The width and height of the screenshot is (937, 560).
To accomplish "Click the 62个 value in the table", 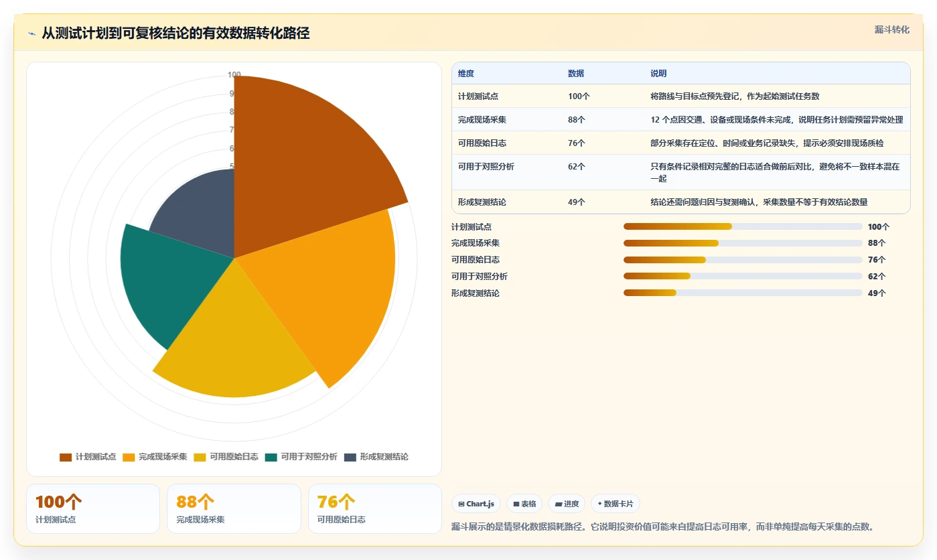I will pos(577,166).
